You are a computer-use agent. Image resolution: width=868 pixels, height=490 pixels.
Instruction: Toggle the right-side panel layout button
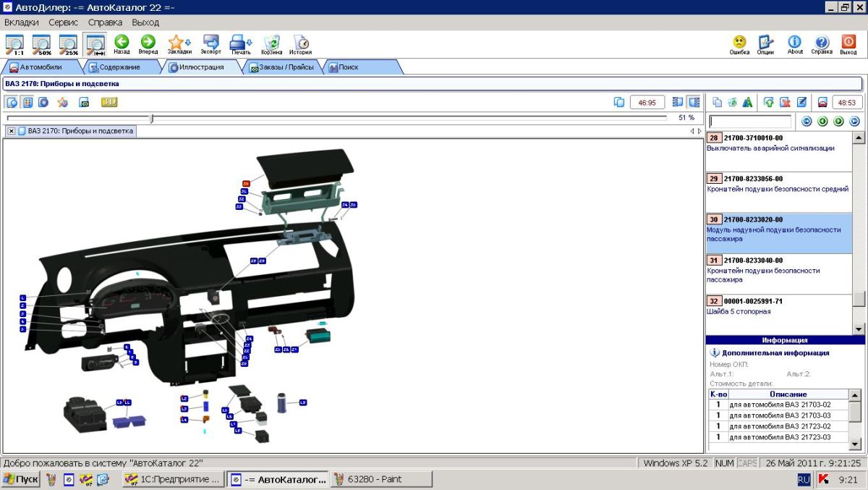(x=694, y=102)
